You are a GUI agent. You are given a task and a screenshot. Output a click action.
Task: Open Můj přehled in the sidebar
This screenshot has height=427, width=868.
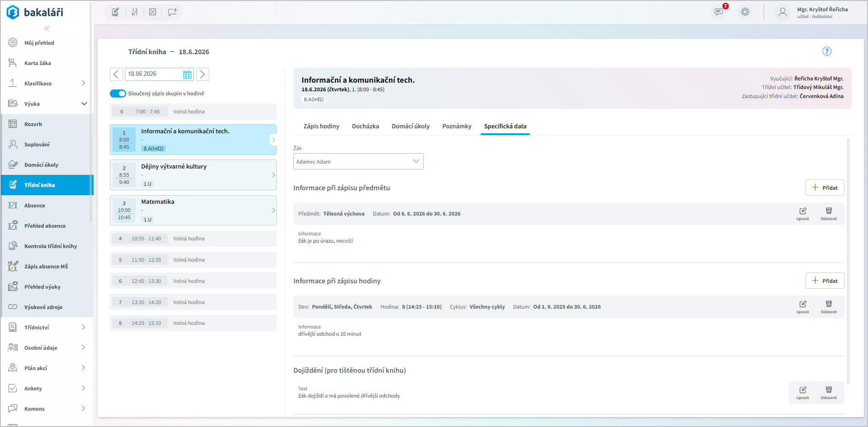[x=46, y=43]
